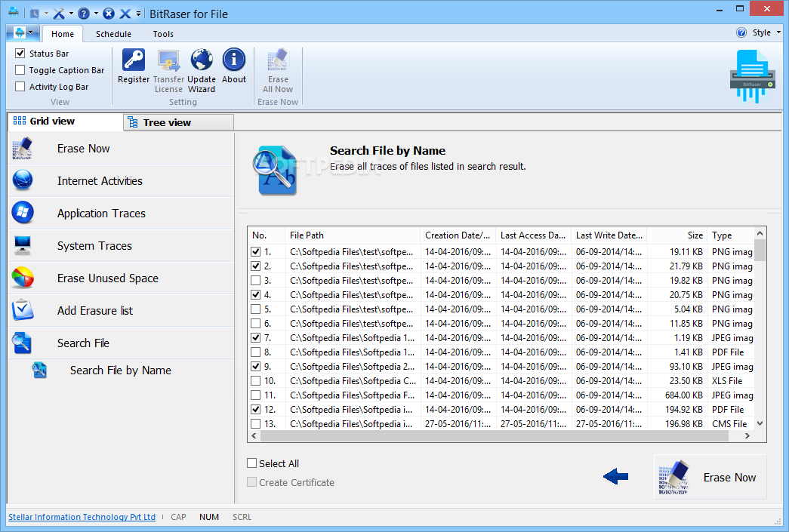Viewport: 789px width, 532px height.
Task: Click the Style help icon at top right
Action: pos(741,32)
